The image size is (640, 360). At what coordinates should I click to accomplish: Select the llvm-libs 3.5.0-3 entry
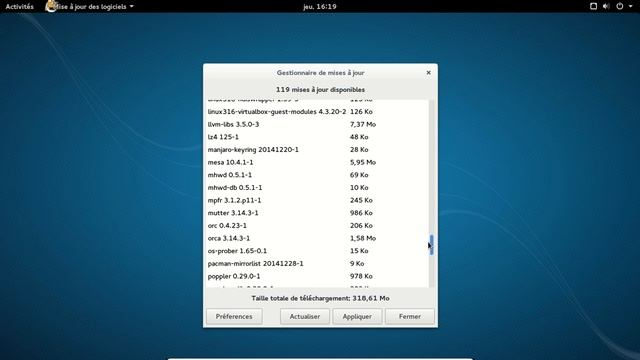(317, 124)
